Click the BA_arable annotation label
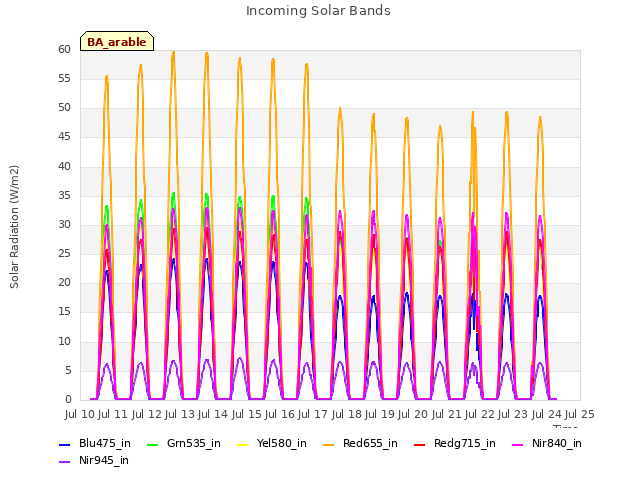 tap(117, 42)
